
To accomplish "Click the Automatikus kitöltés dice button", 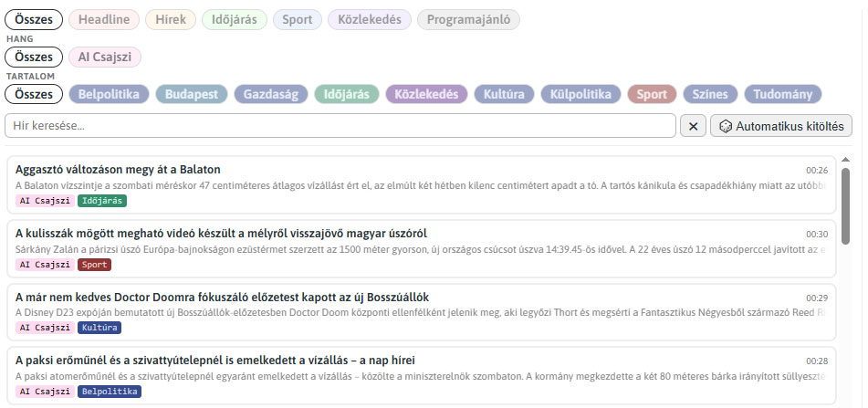I will click(781, 126).
